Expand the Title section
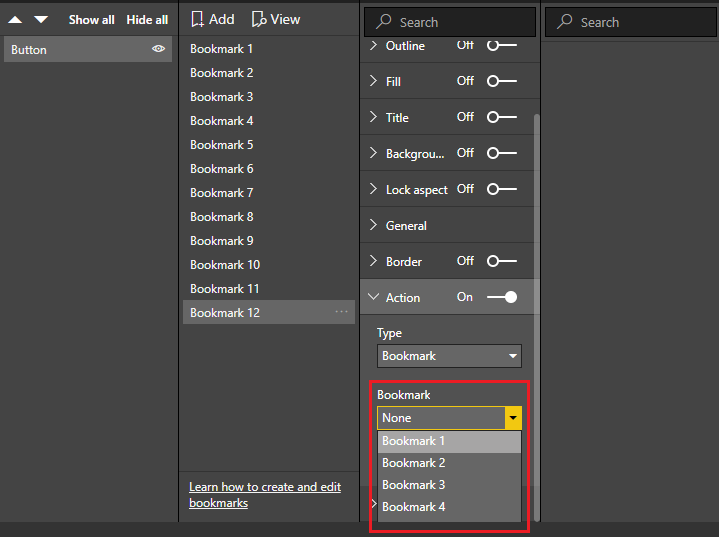 pos(373,117)
